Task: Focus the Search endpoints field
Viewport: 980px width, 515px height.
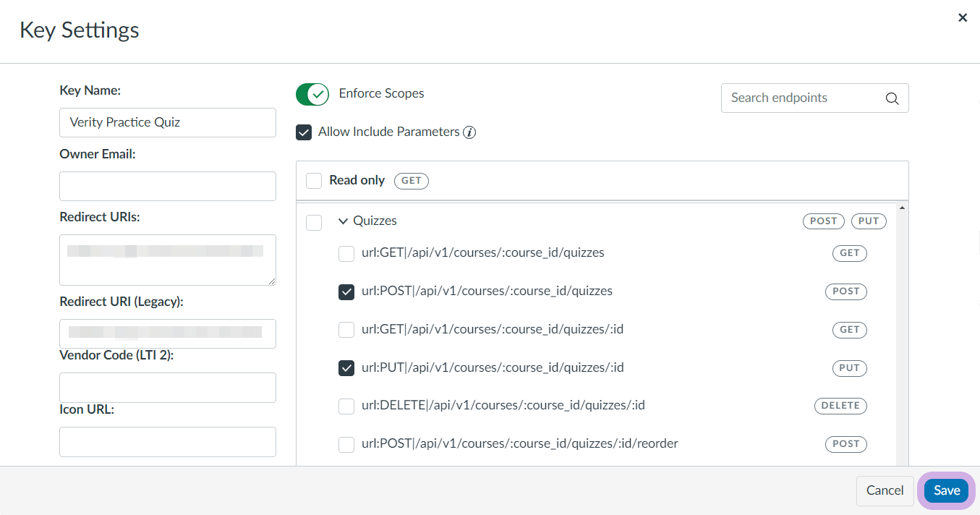Action: pyautogui.click(x=815, y=98)
